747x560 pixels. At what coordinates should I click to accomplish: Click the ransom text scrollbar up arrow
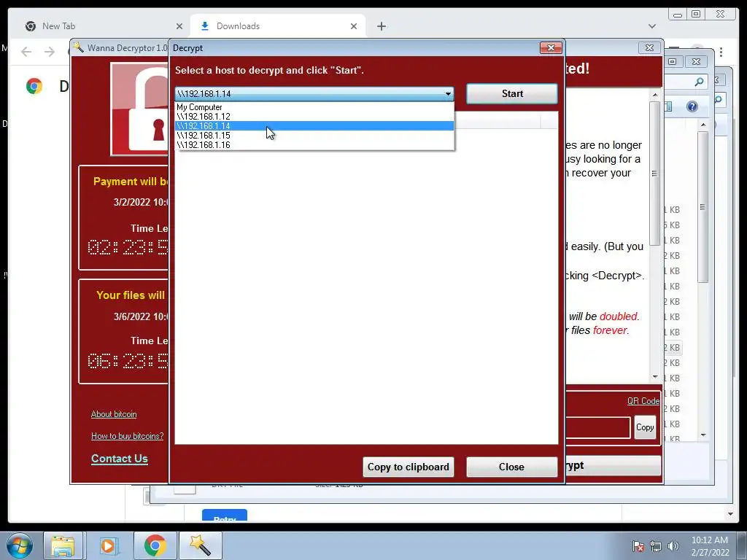655,94
